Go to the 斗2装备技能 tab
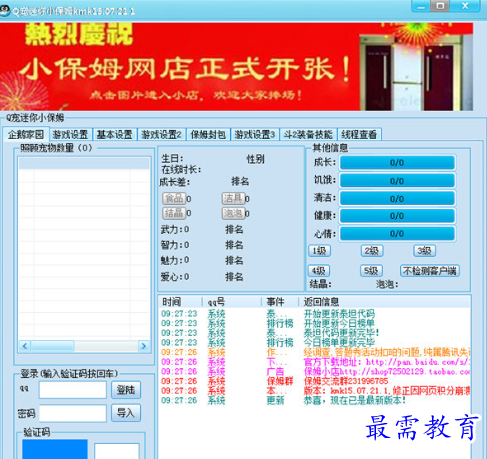The height and width of the screenshot is (459, 487). click(308, 135)
